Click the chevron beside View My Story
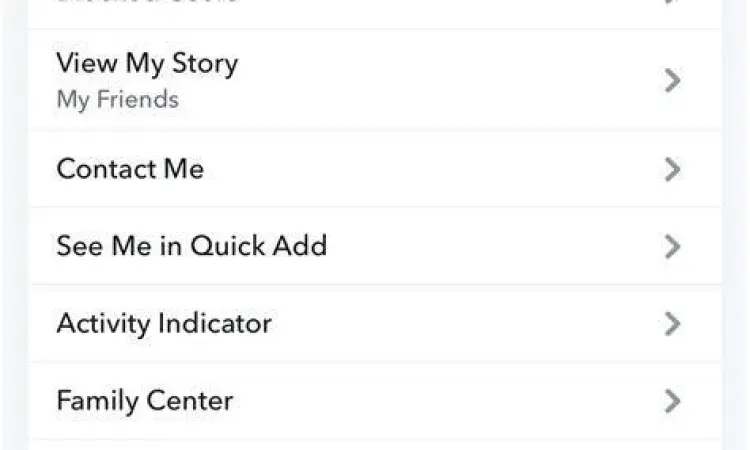750x450 pixels. coord(673,80)
